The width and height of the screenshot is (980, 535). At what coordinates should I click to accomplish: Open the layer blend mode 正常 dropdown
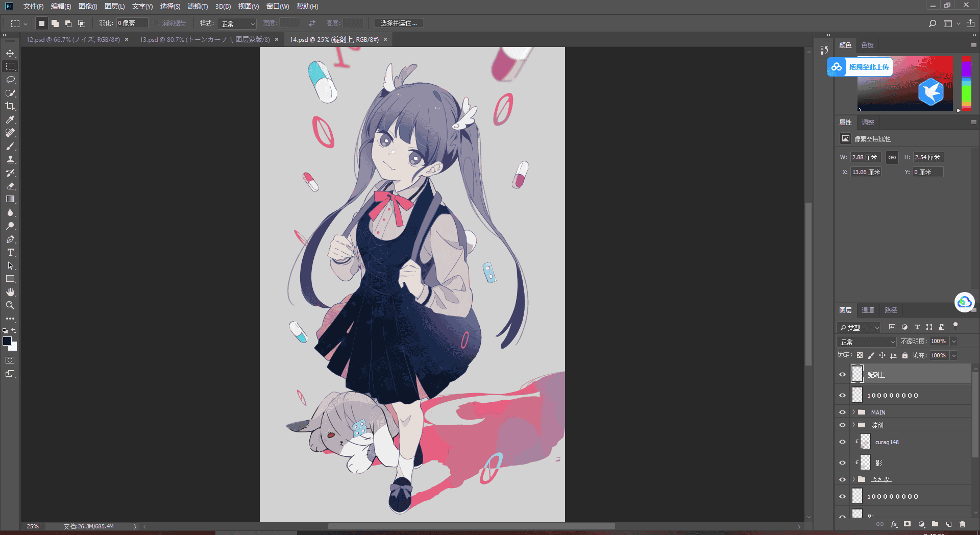pyautogui.click(x=867, y=342)
